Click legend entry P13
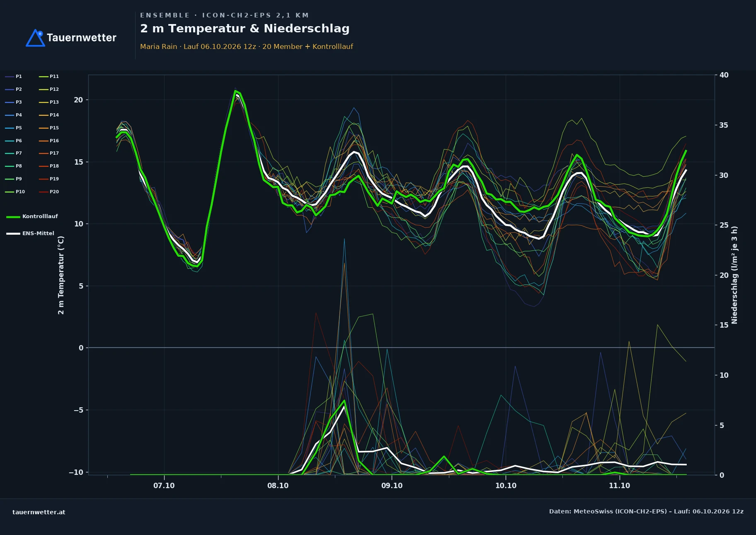Screen dimensions: 756x535 49,102
